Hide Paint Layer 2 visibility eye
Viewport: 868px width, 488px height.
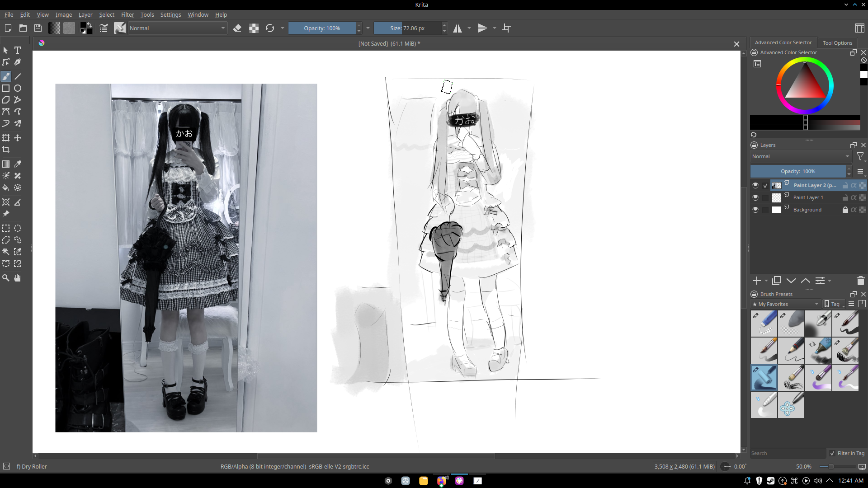coord(755,185)
